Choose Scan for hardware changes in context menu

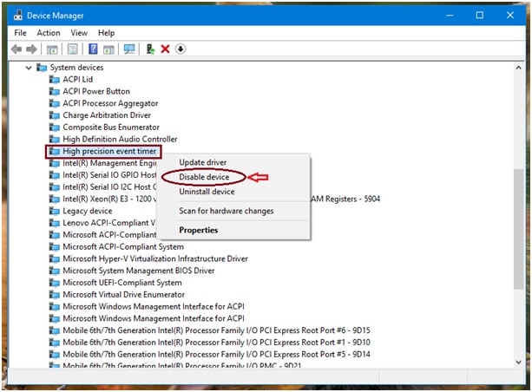click(227, 211)
